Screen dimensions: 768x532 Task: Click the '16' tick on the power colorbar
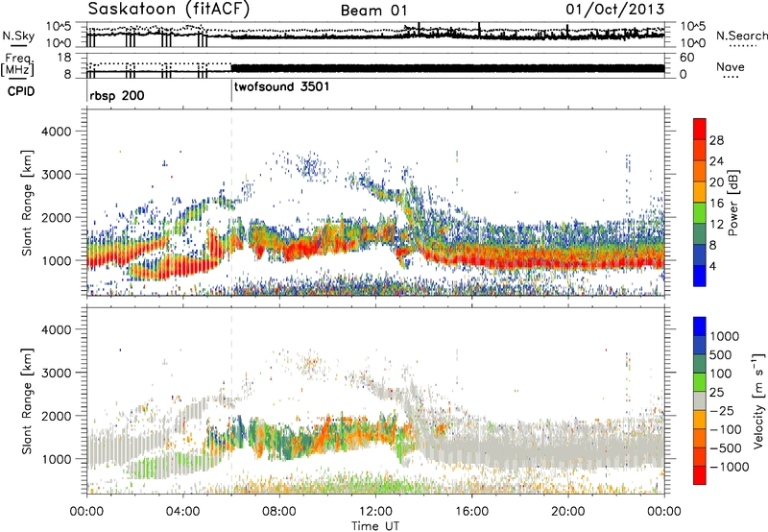pos(716,204)
